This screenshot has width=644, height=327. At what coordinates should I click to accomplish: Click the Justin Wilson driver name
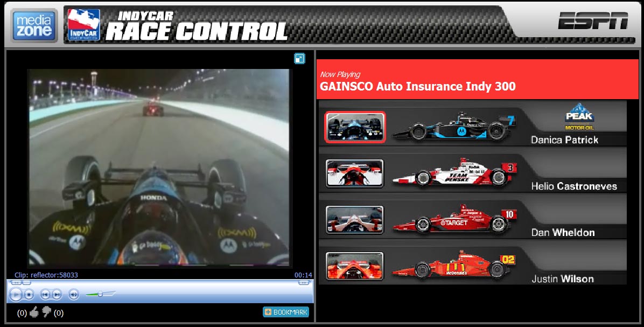563,280
